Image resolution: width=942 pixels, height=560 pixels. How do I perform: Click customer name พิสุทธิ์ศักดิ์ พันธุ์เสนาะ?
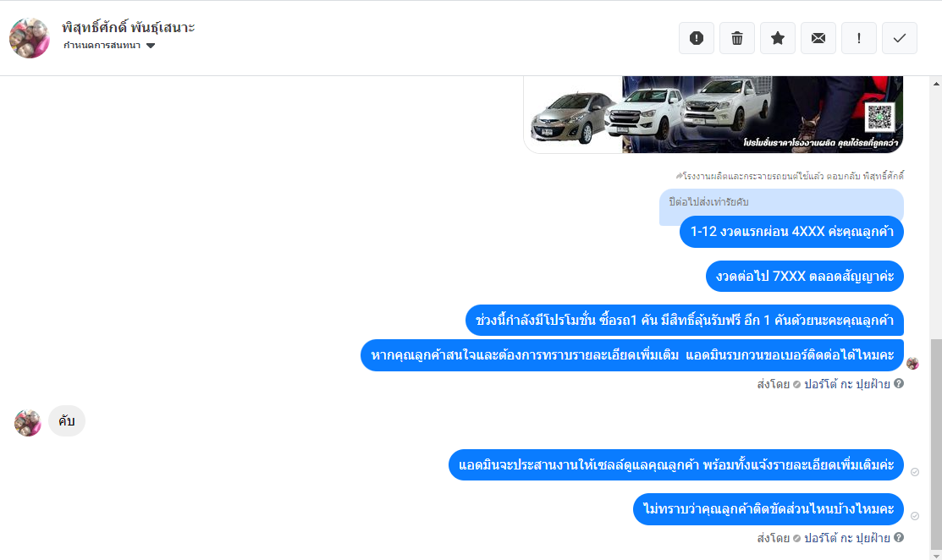129,28
